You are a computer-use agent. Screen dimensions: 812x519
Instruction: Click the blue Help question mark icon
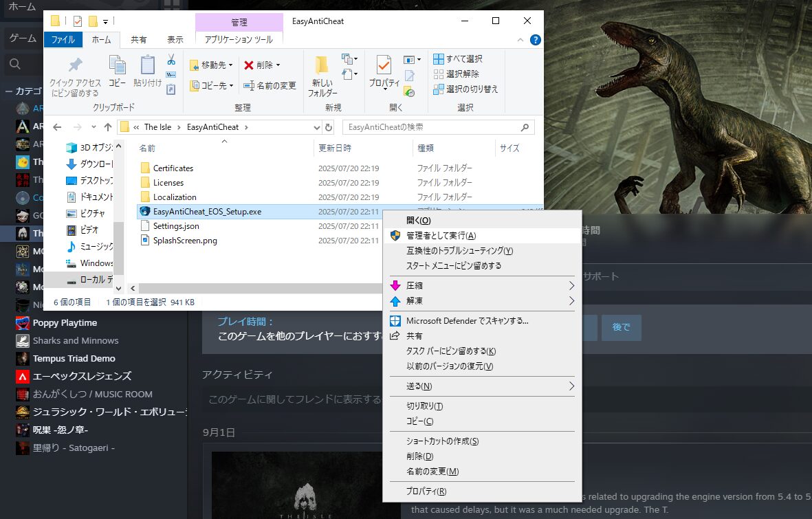pos(536,40)
